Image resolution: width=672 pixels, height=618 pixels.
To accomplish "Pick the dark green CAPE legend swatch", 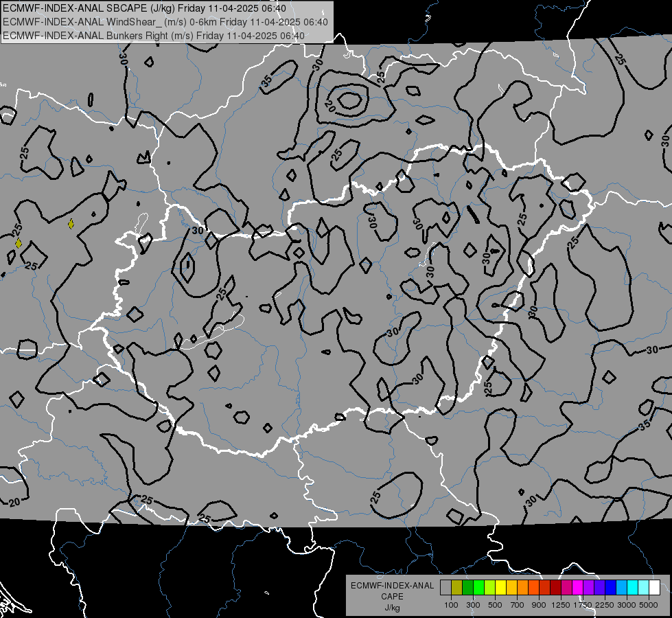I will point(467,588).
